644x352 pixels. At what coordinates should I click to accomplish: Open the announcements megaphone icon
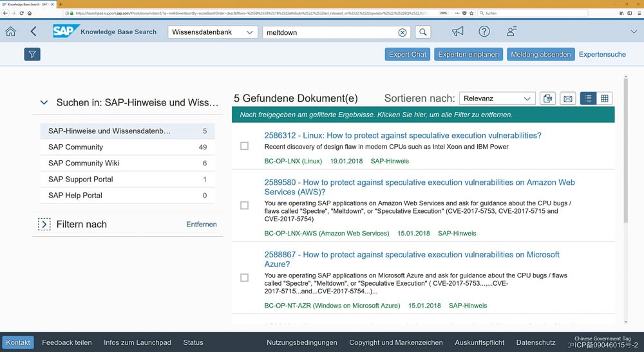coord(457,32)
